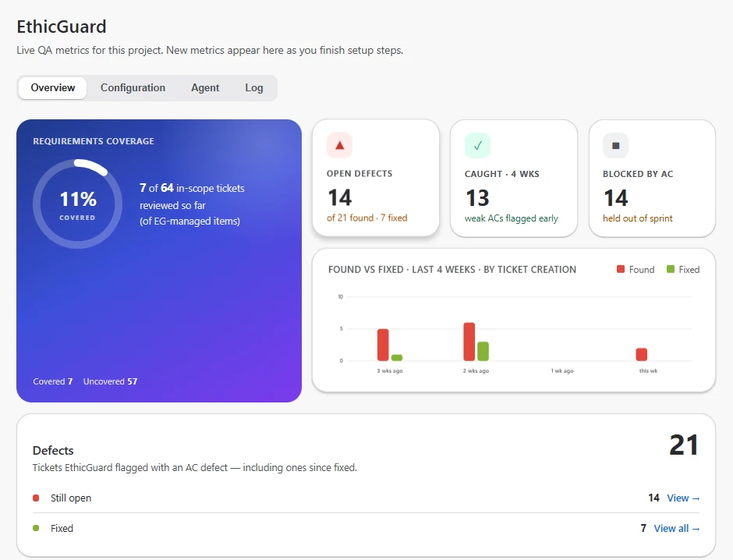Click the green checkmark Caught icon
Image resolution: width=733 pixels, height=560 pixels.
477,145
